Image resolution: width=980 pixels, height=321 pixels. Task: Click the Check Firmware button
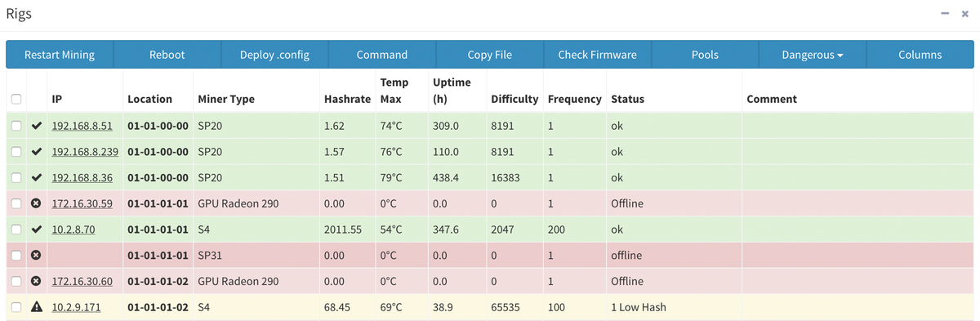(x=597, y=55)
